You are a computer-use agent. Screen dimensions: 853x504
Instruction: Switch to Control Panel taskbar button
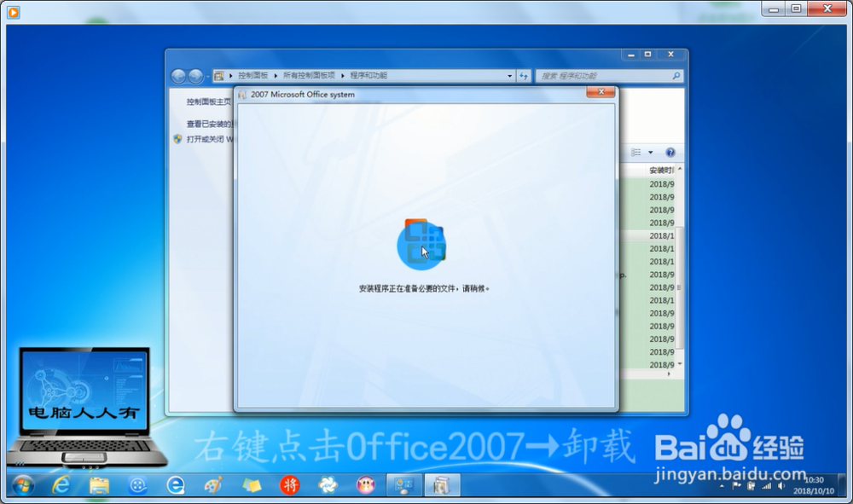coord(404,485)
